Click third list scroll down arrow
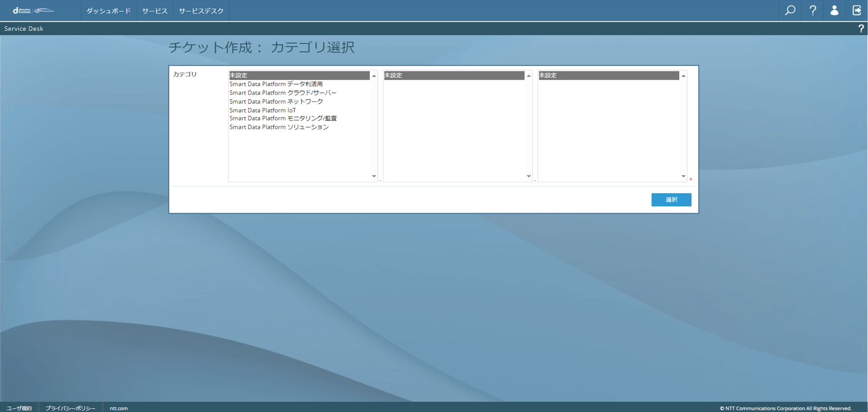This screenshot has height=412, width=868. [683, 176]
